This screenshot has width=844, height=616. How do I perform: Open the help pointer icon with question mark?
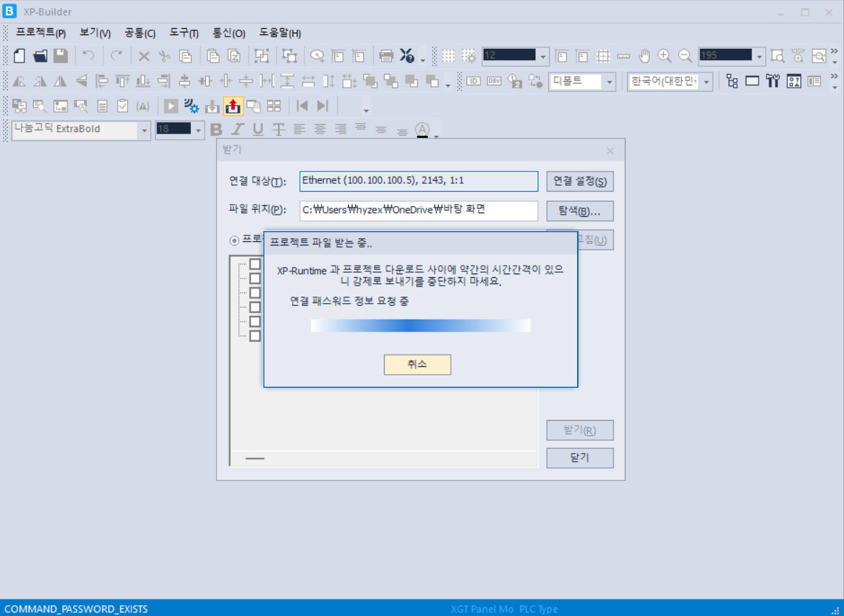click(x=406, y=56)
